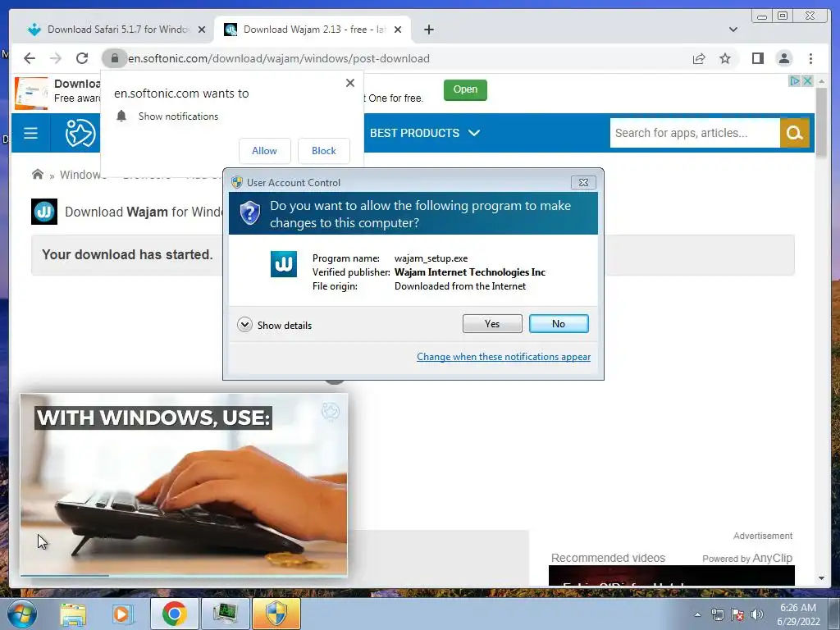Viewport: 840px width, 630px height.
Task: Open the Chrome profile avatar
Action: [x=783, y=58]
